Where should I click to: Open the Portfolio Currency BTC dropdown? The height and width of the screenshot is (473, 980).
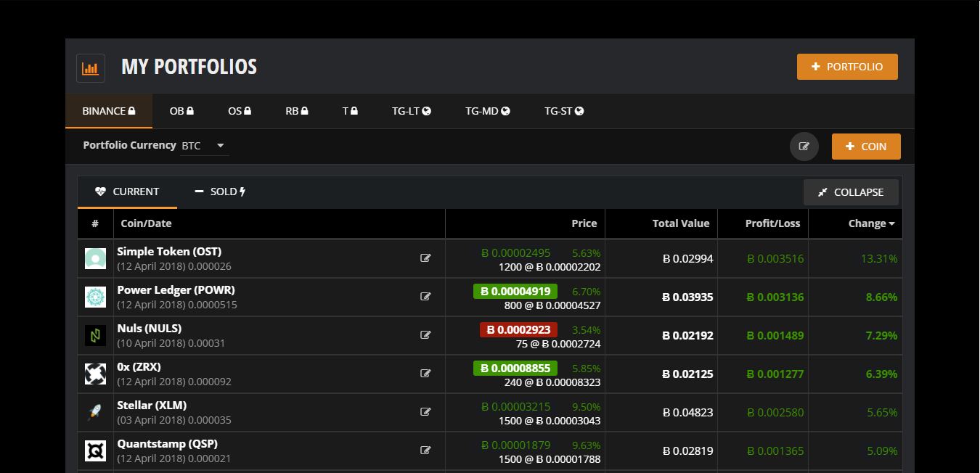tap(205, 146)
